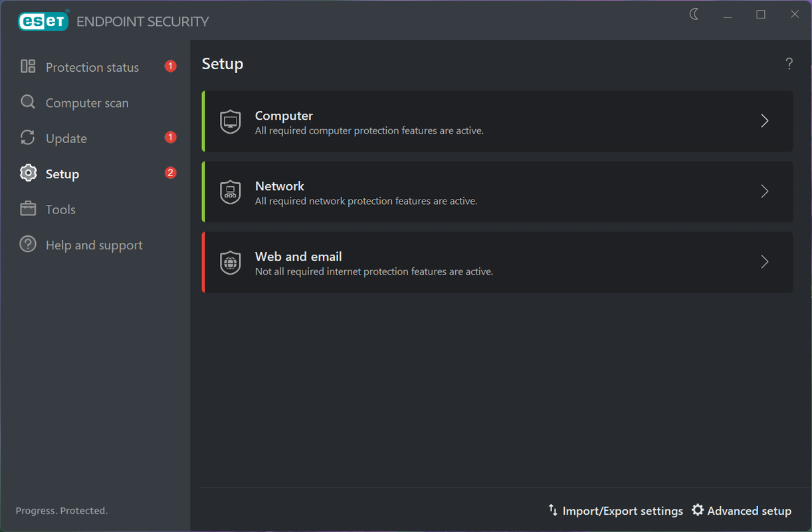
Task: Click 'All required network protection features are active.'
Action: [x=366, y=201]
